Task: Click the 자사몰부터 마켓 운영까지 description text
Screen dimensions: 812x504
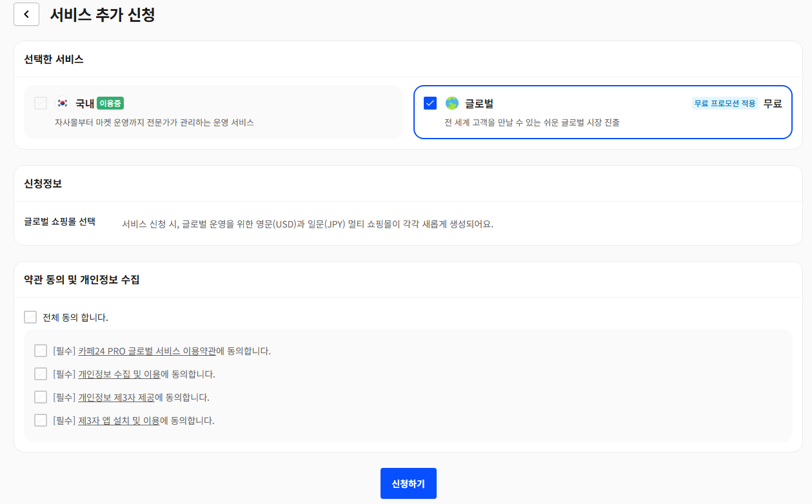Action: click(x=154, y=122)
